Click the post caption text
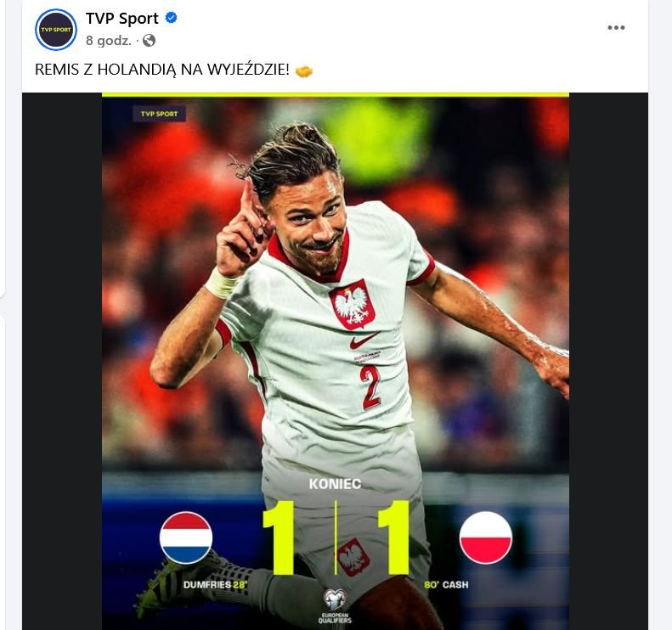This screenshot has height=630, width=672. pos(162,70)
